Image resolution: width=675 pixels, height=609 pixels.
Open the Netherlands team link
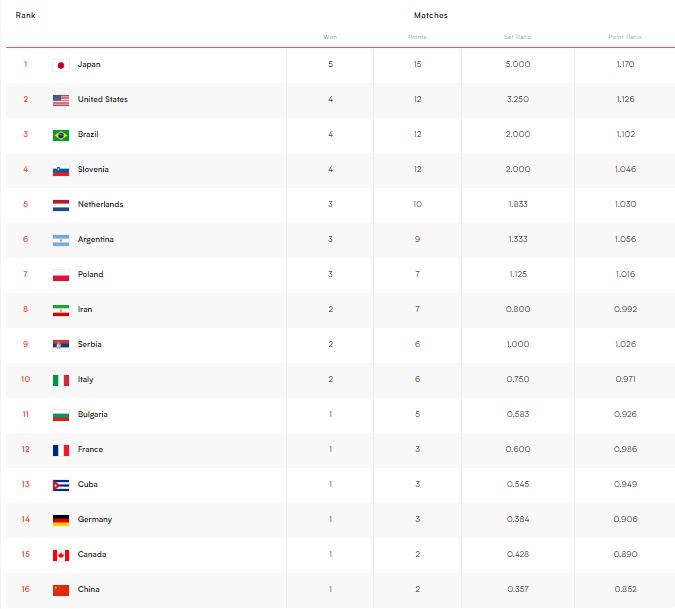click(x=100, y=205)
